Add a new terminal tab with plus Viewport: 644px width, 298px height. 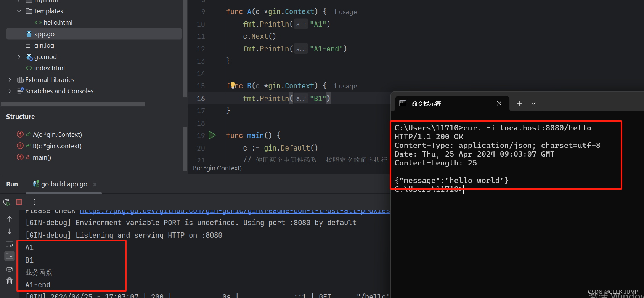pos(519,104)
